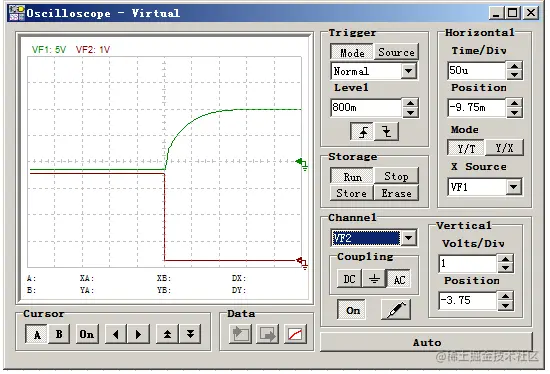Decrease vertical Position value

[x=505, y=305]
